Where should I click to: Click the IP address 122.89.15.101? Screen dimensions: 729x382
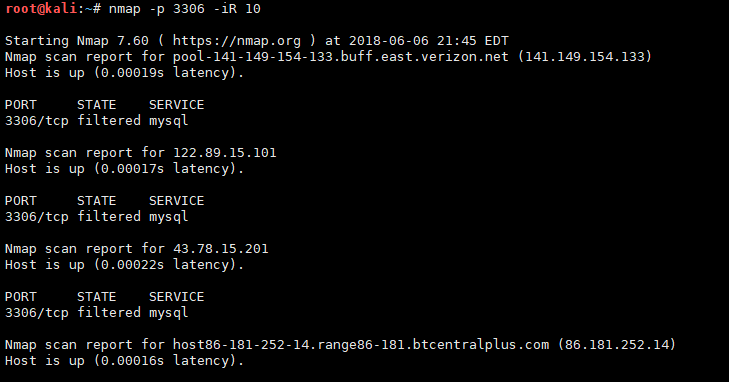click(225, 153)
